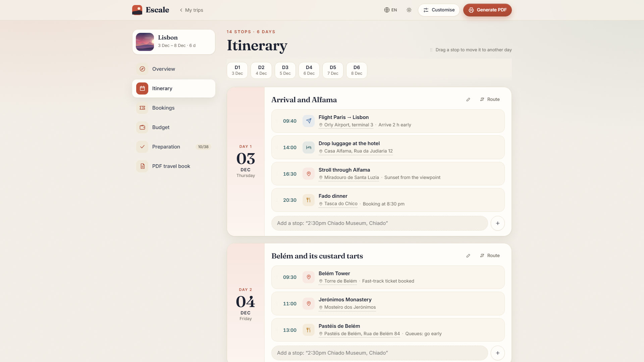Image resolution: width=644 pixels, height=362 pixels.
Task: Open the PDF travel book document icon
Action: point(142,166)
